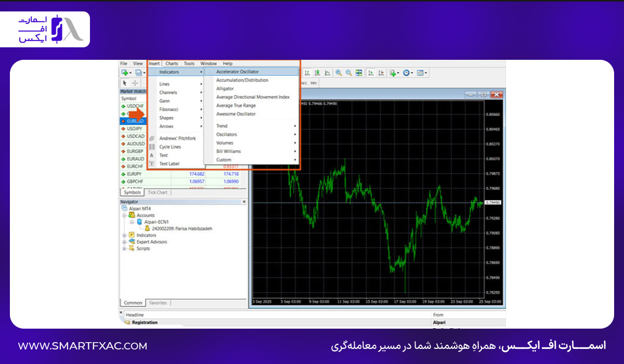
Task: Switch chart to bar chart type
Action: point(307,73)
